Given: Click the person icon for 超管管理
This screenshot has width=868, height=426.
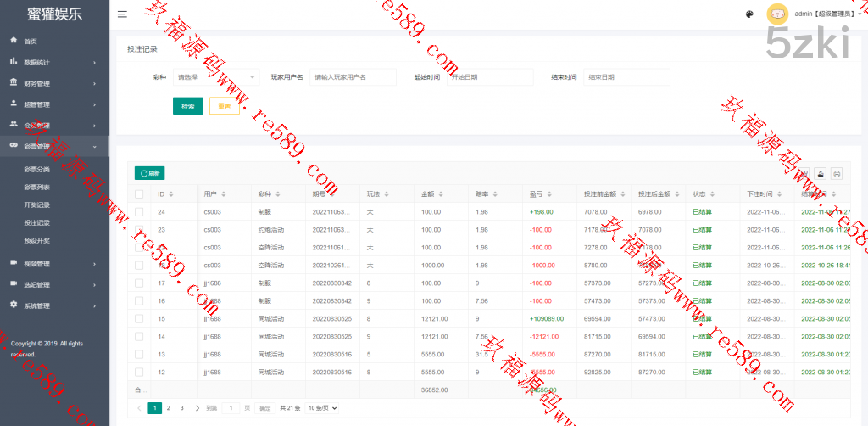Looking at the screenshot, I should coord(14,104).
